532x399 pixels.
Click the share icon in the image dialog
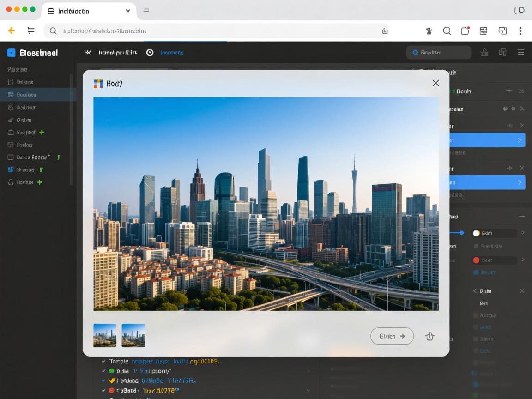(x=429, y=336)
